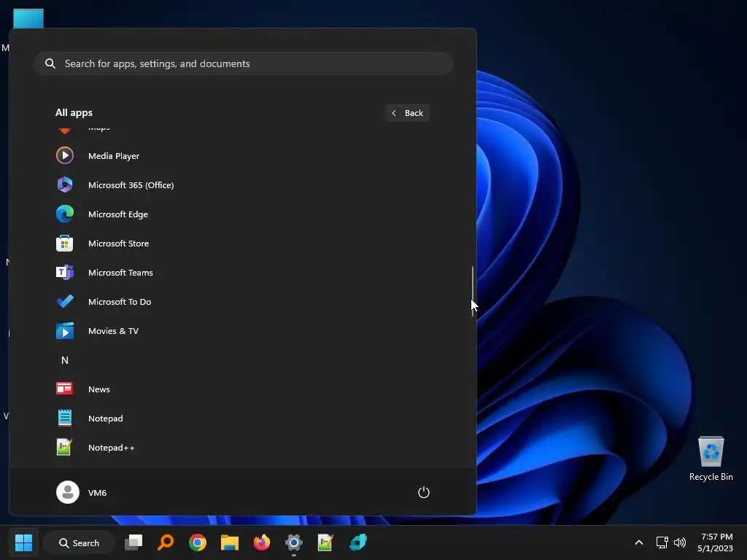Click the Recycle Bin label text
This screenshot has height=560, width=747.
tap(711, 477)
